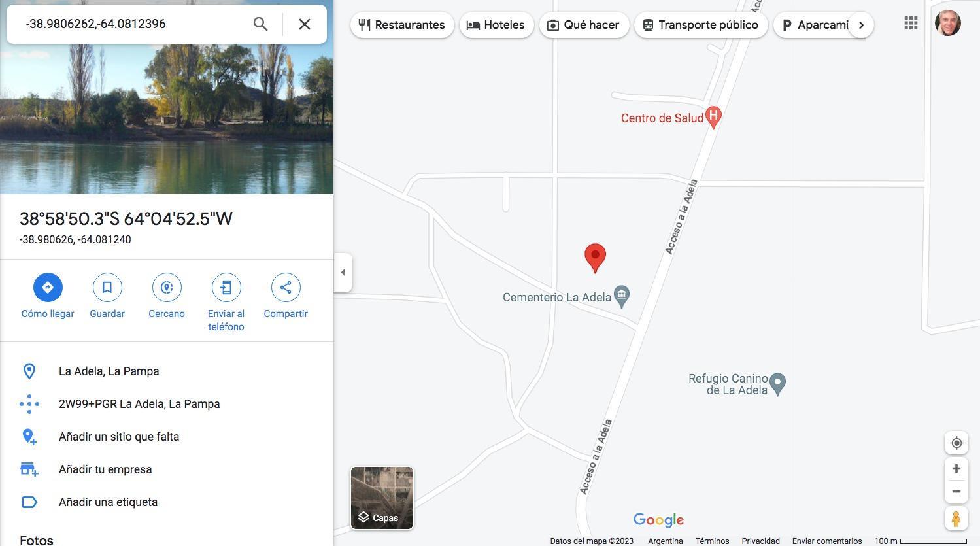
Task: Click the location pin icon beside La Adela
Action: (x=29, y=371)
